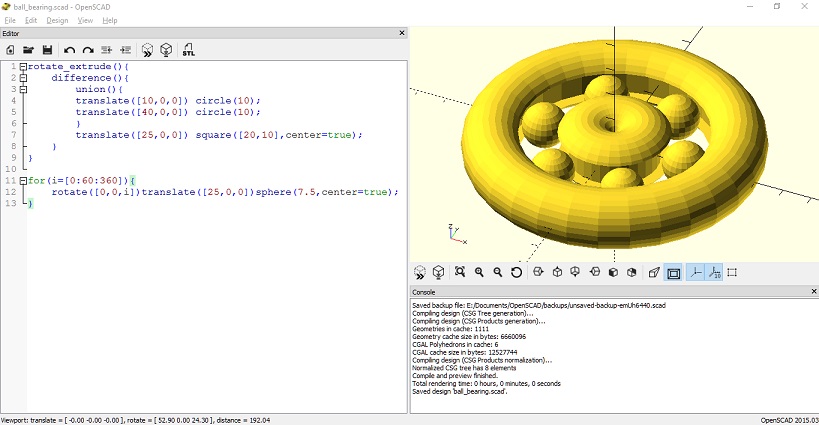Restore the OpenSCAD window size
This screenshot has width=819, height=425.
[x=777, y=6]
